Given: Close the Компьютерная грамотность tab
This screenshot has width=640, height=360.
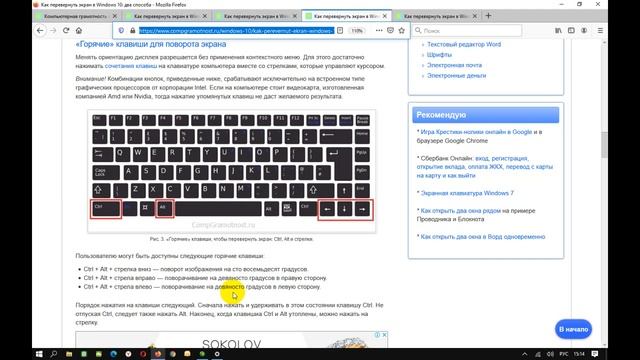Looking at the screenshot, I should tap(115, 16).
